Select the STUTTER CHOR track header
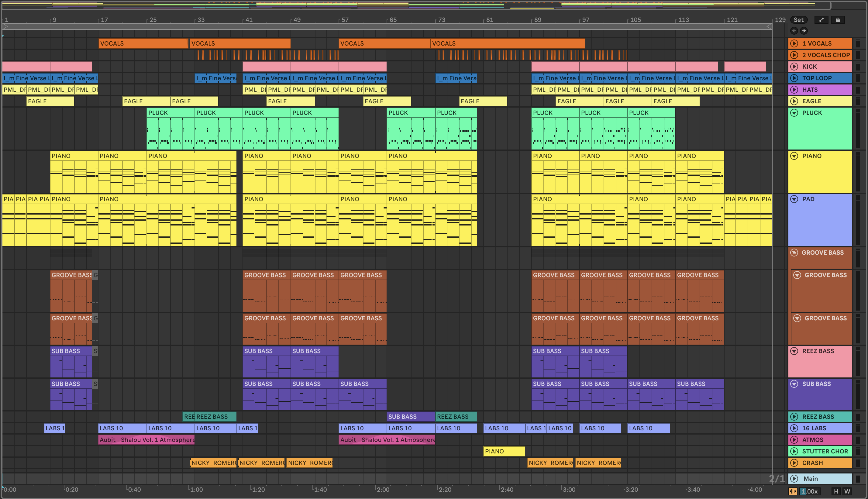The image size is (868, 499). click(826, 451)
